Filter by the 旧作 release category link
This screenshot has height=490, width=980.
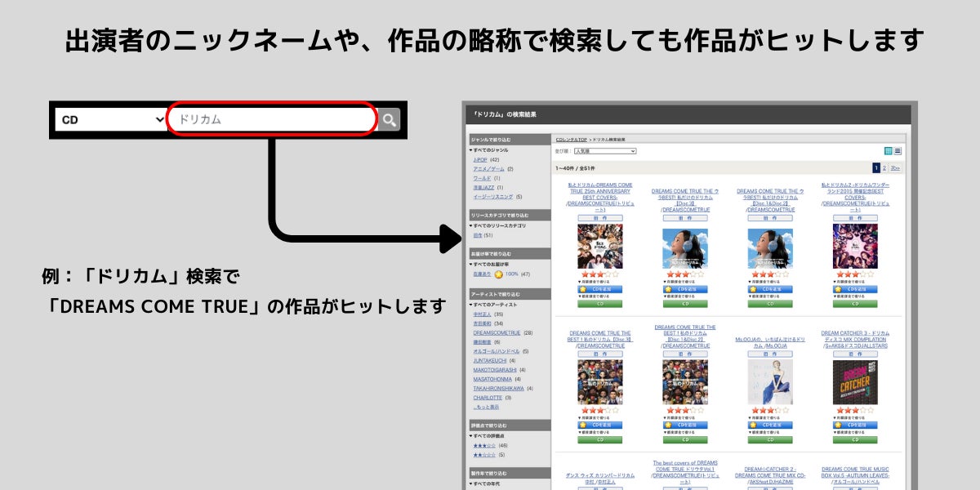pyautogui.click(x=478, y=235)
